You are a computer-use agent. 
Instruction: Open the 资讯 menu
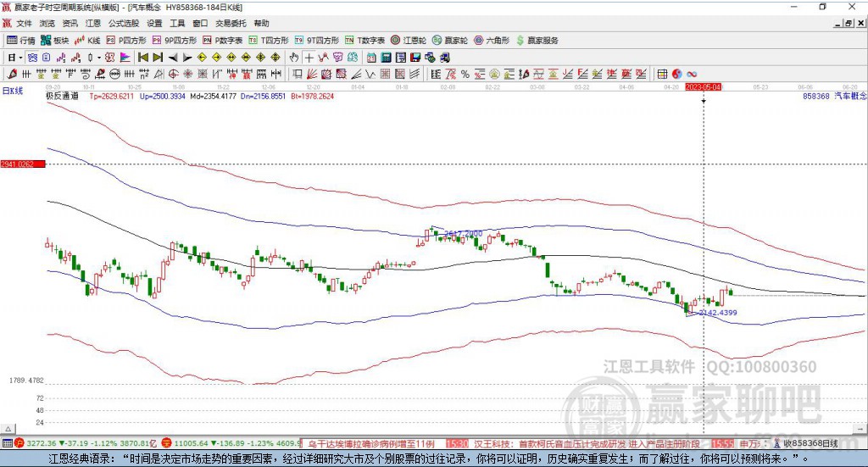click(70, 23)
